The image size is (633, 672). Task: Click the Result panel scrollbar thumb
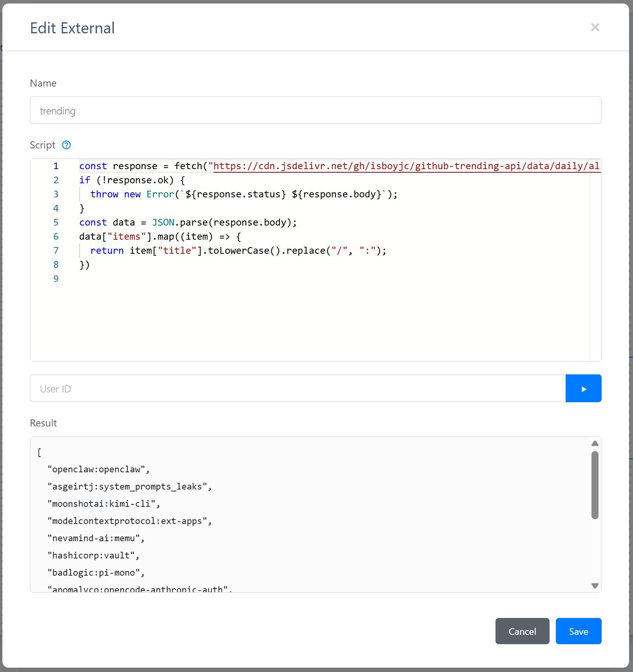595,485
